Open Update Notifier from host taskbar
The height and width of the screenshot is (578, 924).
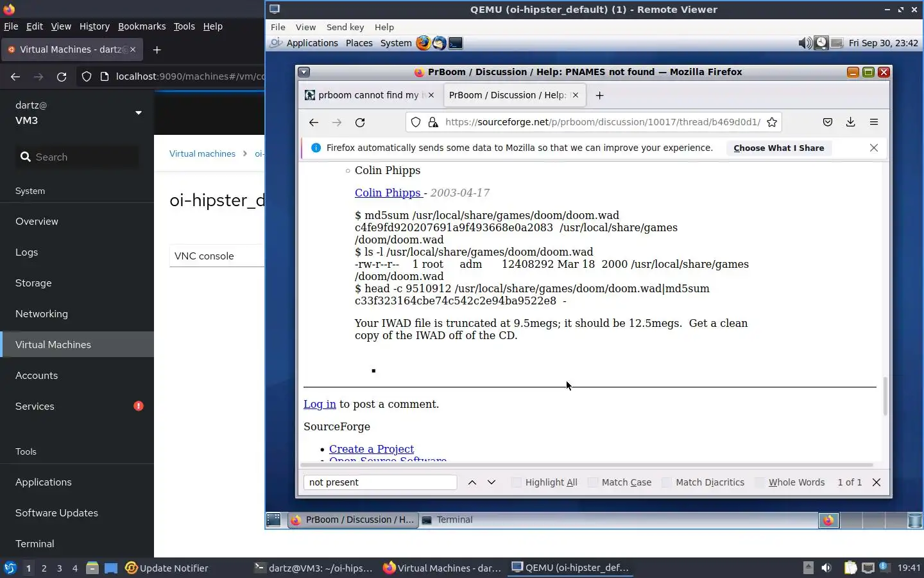167,568
